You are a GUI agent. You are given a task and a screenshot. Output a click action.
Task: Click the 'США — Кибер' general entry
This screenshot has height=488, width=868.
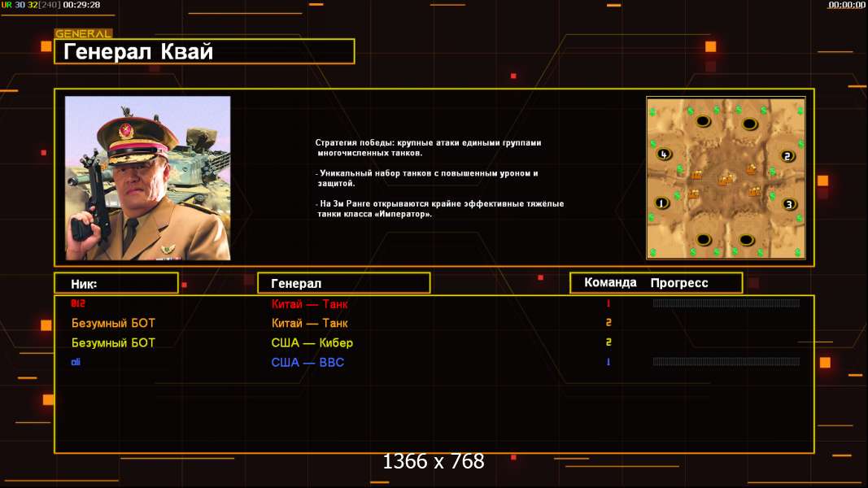tap(312, 343)
